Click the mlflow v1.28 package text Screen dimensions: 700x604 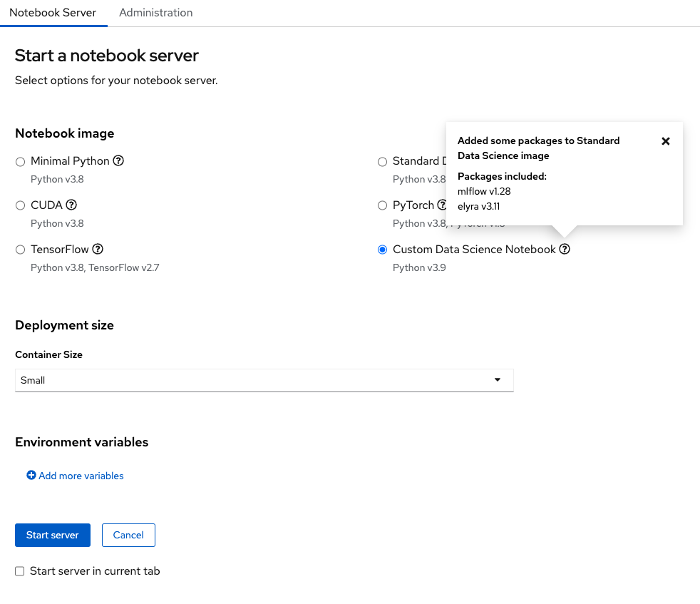[x=484, y=191]
